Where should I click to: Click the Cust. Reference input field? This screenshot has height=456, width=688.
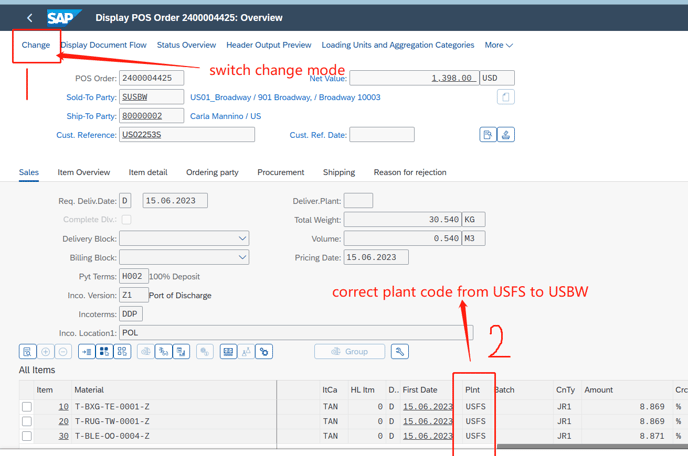(x=187, y=135)
